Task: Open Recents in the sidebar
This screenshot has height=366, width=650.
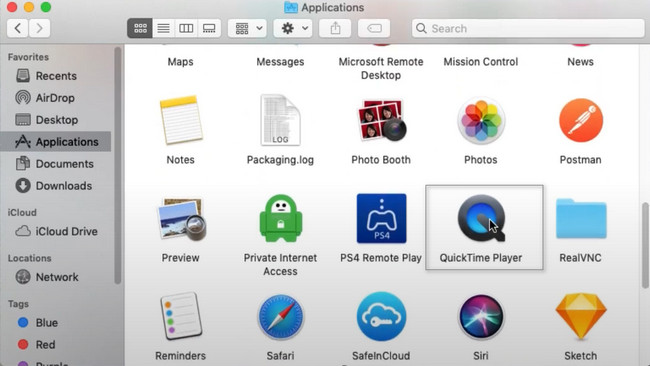Action: pyautogui.click(x=56, y=76)
